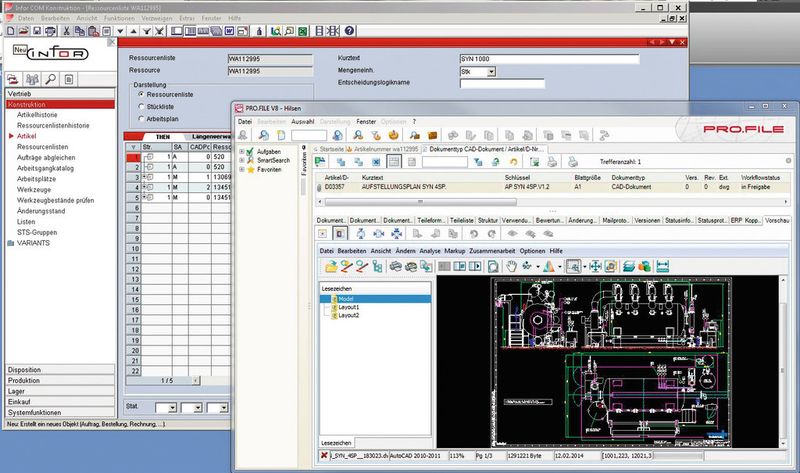The image size is (800, 473).
Task: Open the Auswahl menu in PRO.FILE
Action: [303, 121]
